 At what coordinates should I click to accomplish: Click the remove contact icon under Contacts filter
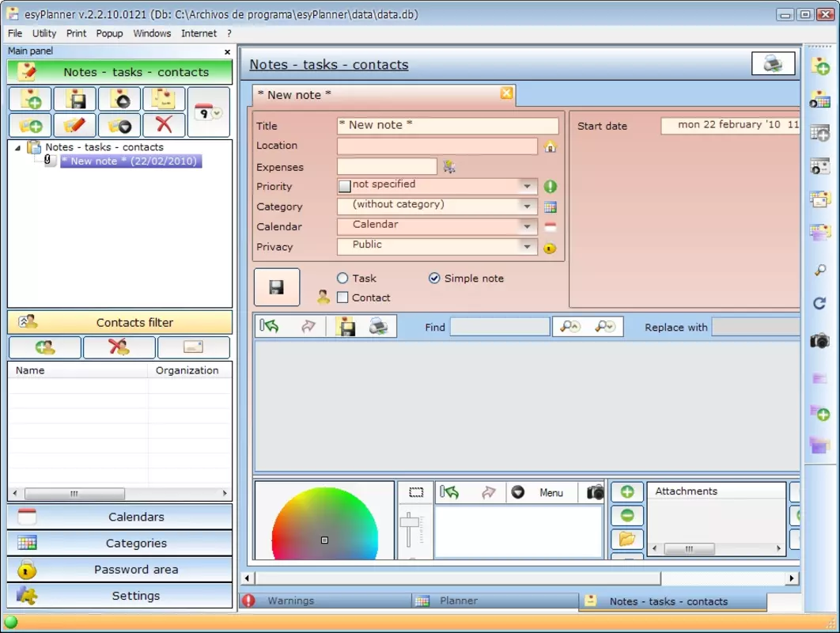119,347
